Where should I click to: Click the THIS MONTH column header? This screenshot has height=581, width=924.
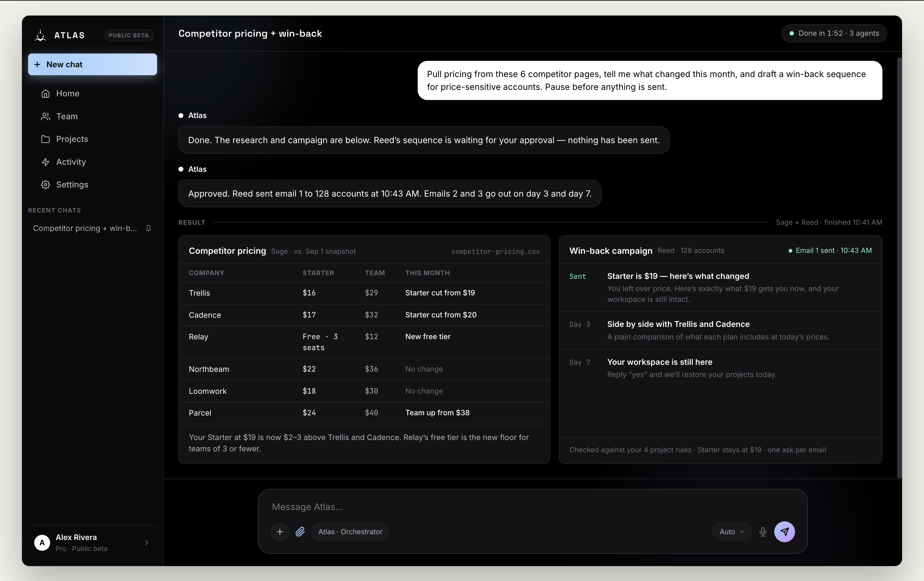pos(427,273)
